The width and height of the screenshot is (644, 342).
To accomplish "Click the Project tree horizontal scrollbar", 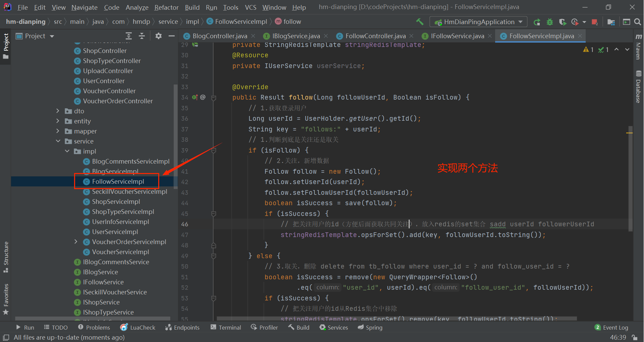I will tap(93, 318).
